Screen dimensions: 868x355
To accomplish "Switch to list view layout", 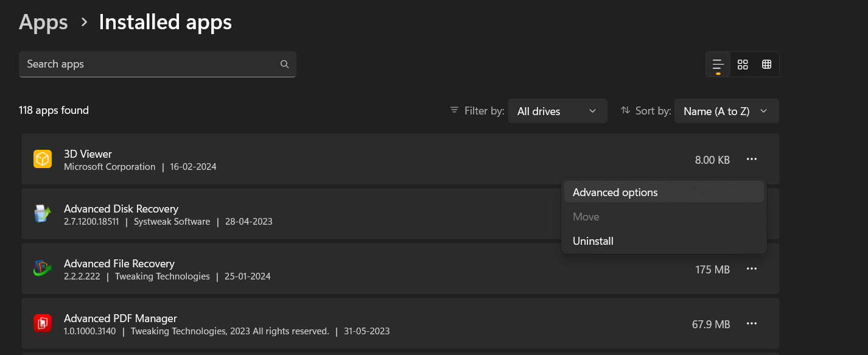I will pos(718,64).
